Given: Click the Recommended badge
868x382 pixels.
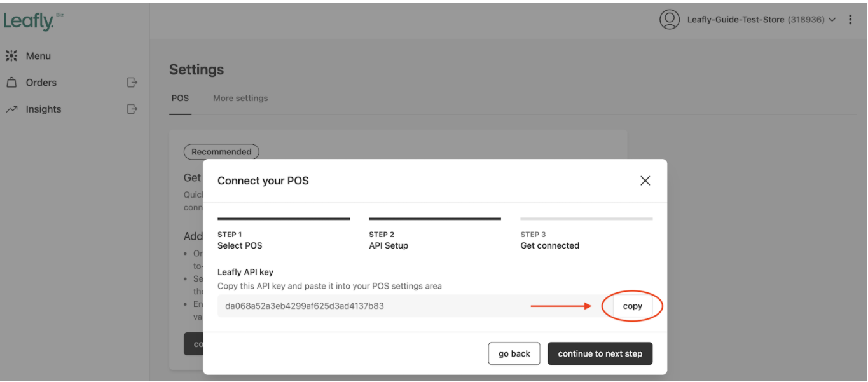Looking at the screenshot, I should click(x=221, y=152).
